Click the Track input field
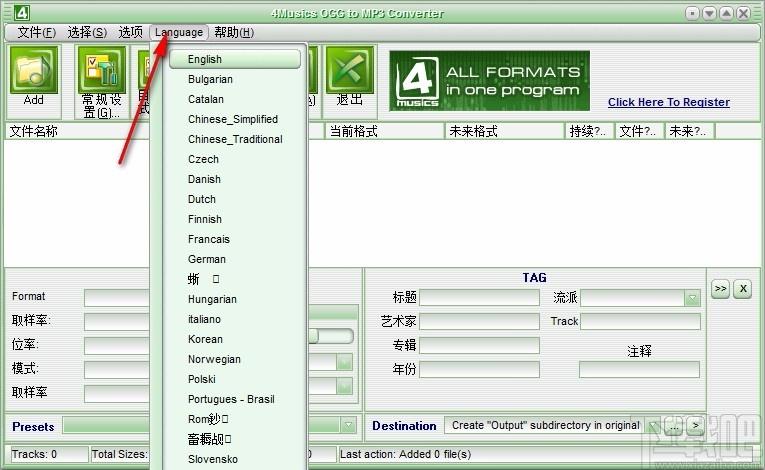This screenshot has width=765, height=470. coord(640,321)
